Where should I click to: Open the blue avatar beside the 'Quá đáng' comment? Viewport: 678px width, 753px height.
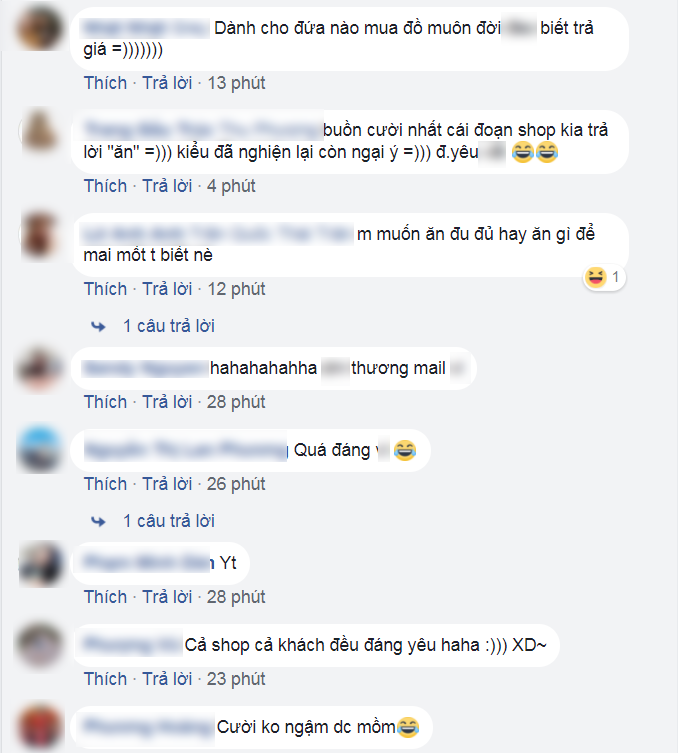40,449
